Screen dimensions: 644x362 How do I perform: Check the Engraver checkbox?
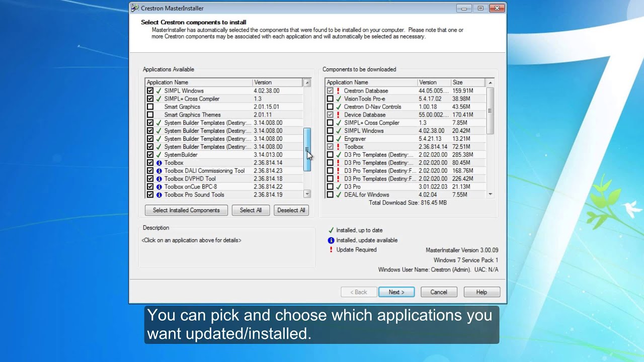tap(330, 139)
